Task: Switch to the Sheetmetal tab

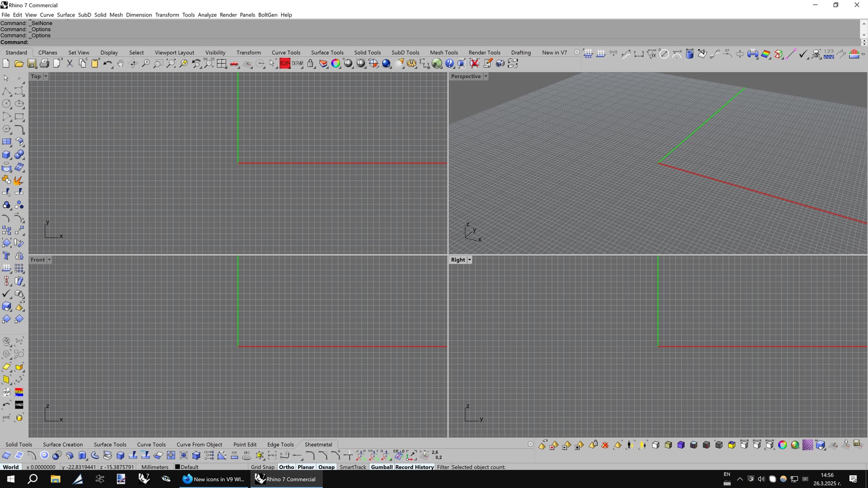Action: coord(318,445)
